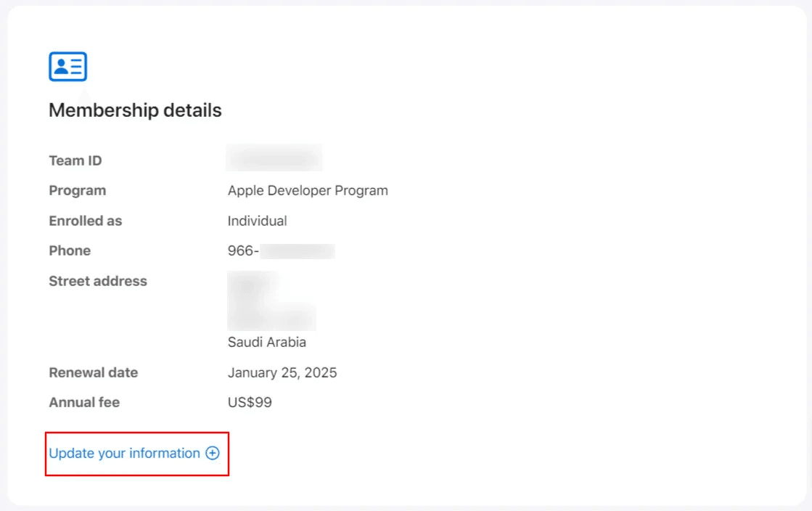Select the blurred street address block

tap(271, 301)
